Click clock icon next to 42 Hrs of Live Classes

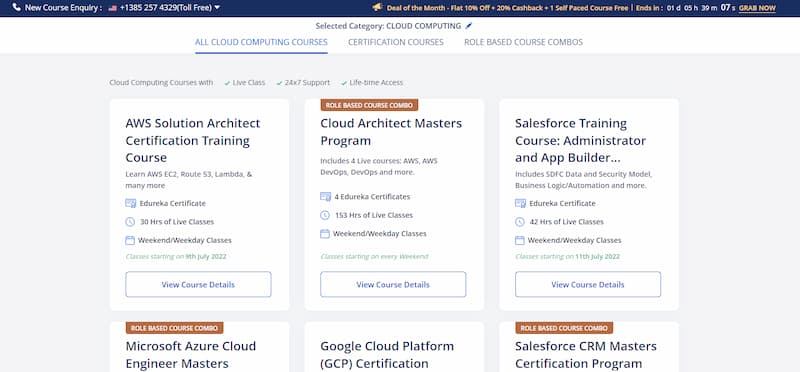coord(520,222)
